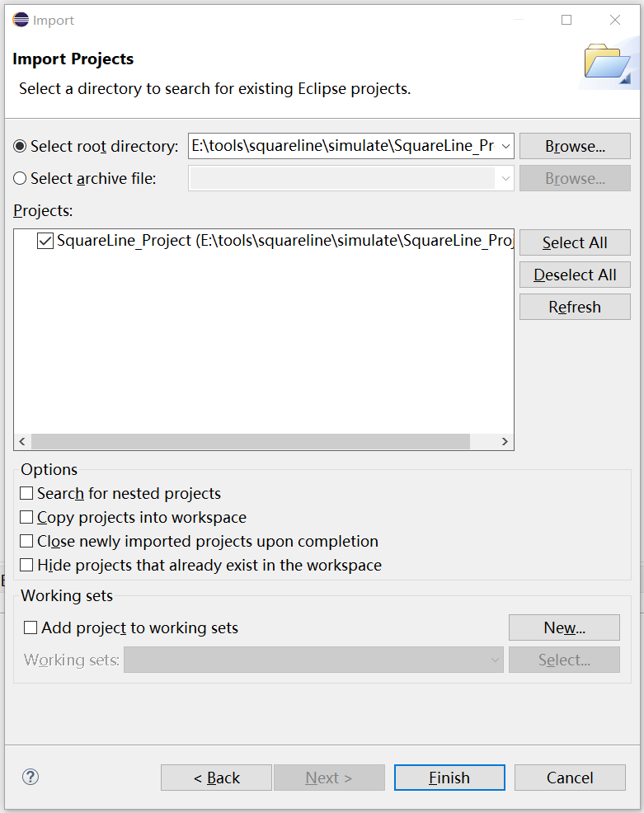Click Browse next to root directory
The height and width of the screenshot is (813, 644).
coord(575,146)
